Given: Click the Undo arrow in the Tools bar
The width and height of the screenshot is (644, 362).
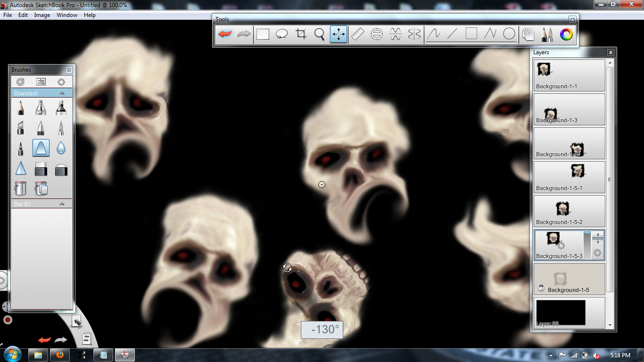Looking at the screenshot, I should [x=225, y=34].
